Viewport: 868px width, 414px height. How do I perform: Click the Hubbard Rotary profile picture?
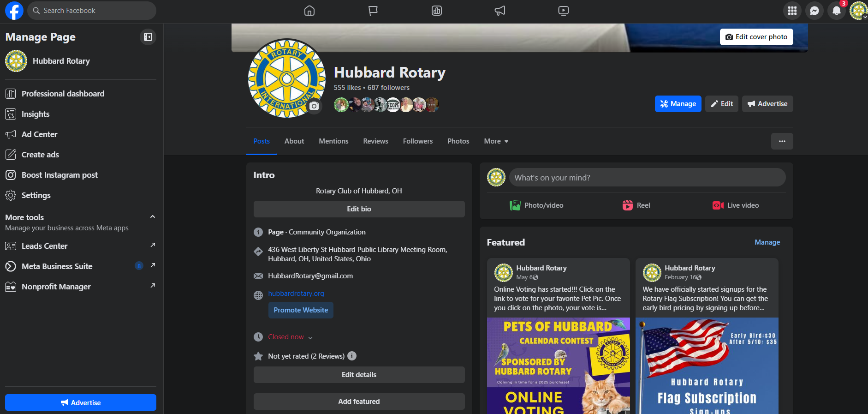(287, 78)
